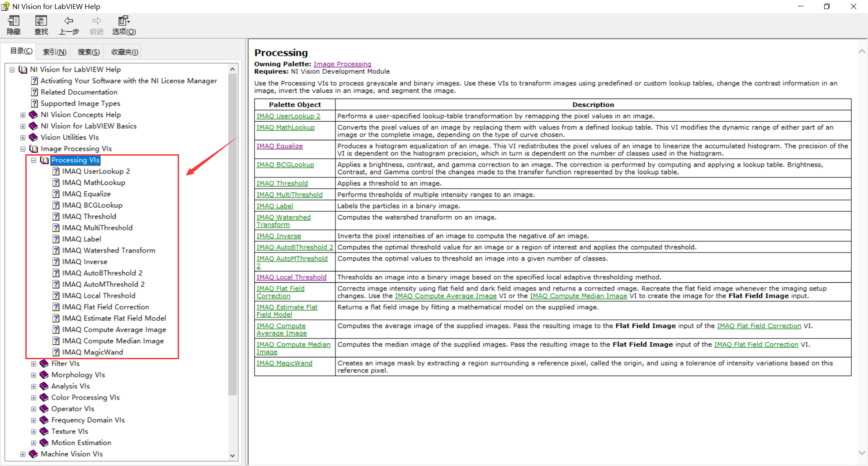This screenshot has width=868, height=466.
Task: Click the page icon beside IMAQ MagicWand
Action: coord(56,352)
